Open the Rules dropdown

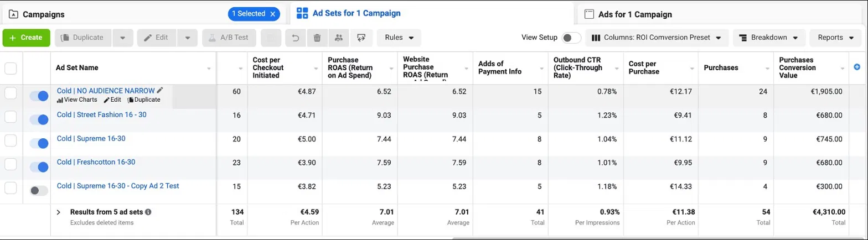(399, 38)
